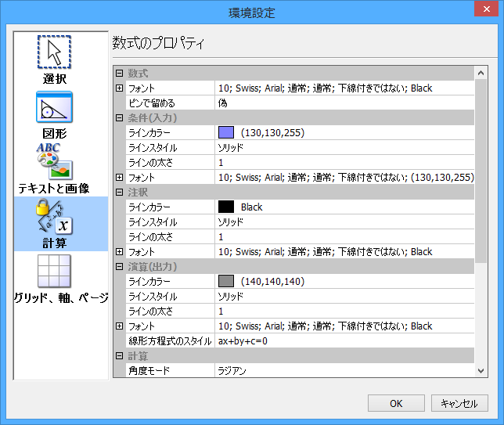Select the 計算 calculation category icon

click(x=54, y=218)
